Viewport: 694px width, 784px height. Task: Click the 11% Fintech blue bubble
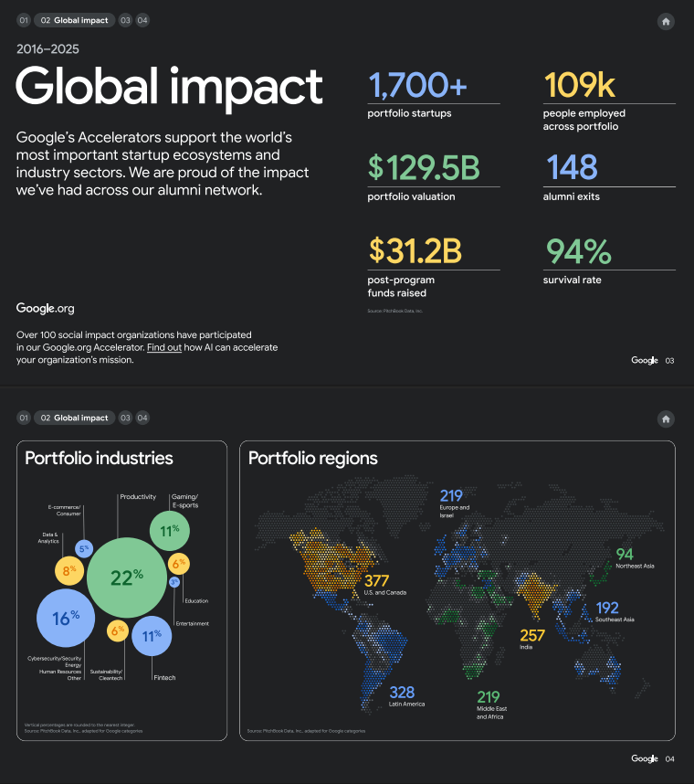click(x=152, y=636)
